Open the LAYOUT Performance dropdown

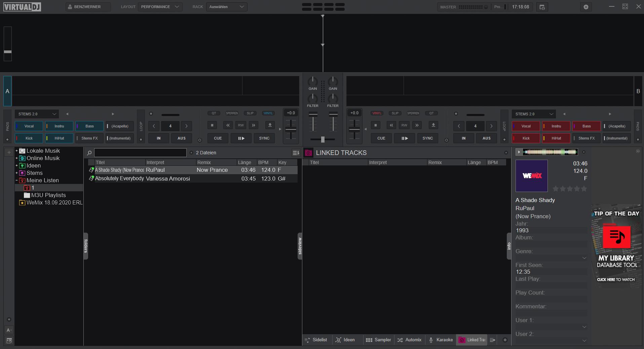[x=160, y=7]
